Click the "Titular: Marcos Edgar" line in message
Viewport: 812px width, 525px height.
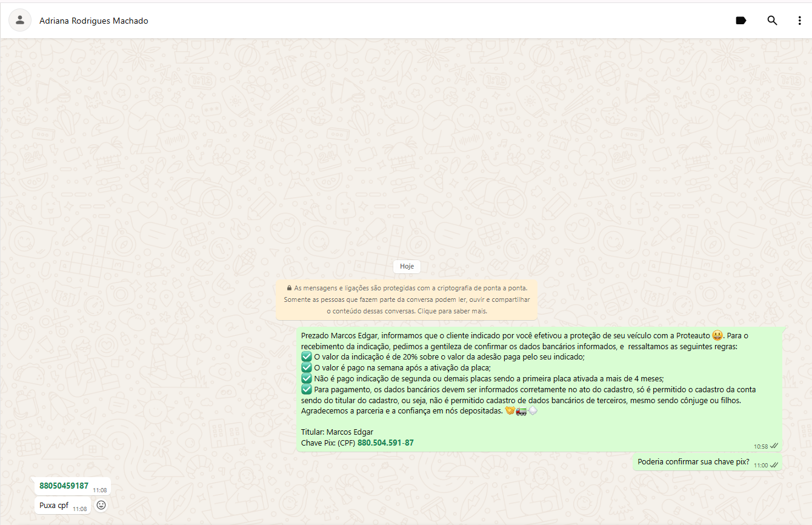337,432
